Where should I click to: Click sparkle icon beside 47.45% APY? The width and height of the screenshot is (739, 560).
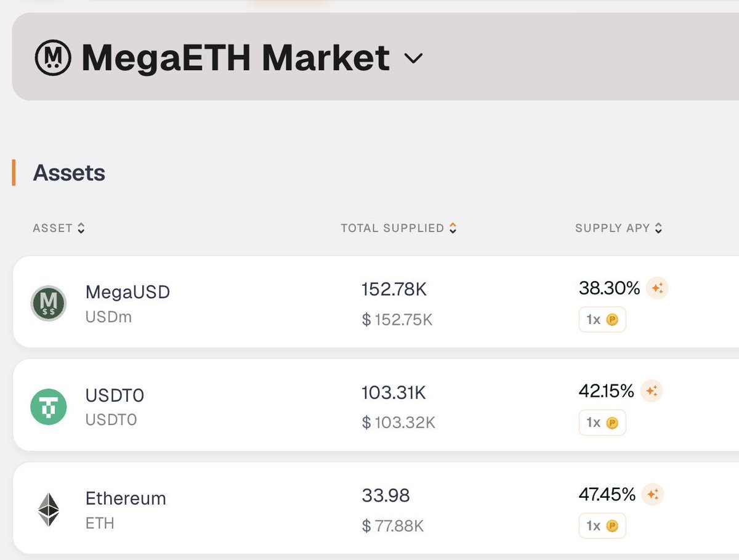click(x=653, y=494)
